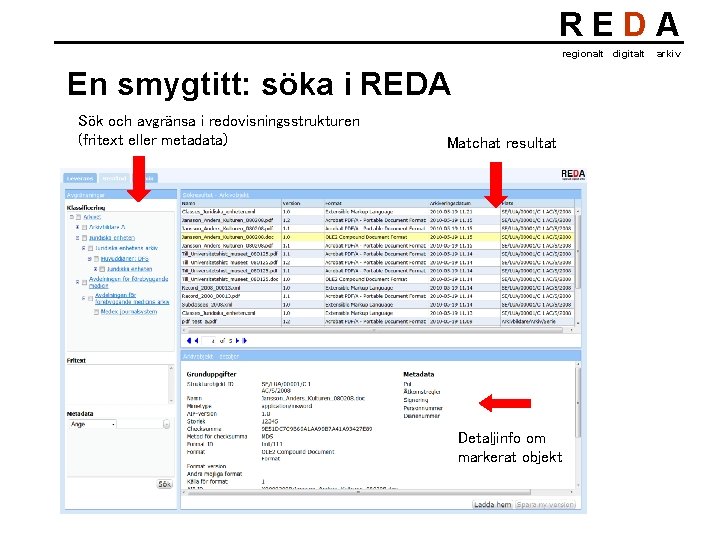Click the page number field in pager
The height and width of the screenshot is (540, 720).
coord(209,341)
